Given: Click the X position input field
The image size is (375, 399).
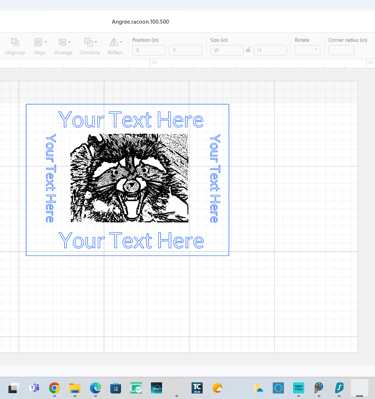Looking at the screenshot, I should (149, 50).
